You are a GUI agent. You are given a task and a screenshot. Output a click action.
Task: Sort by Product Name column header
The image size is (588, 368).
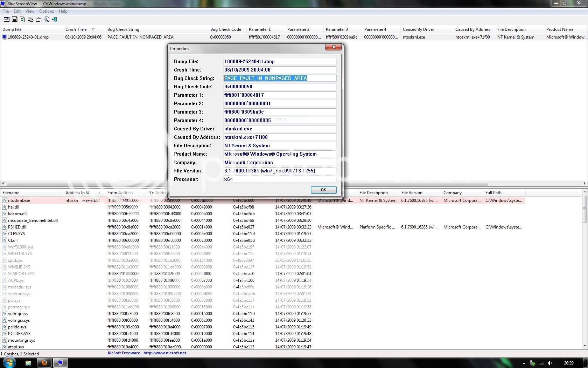[x=565, y=29]
